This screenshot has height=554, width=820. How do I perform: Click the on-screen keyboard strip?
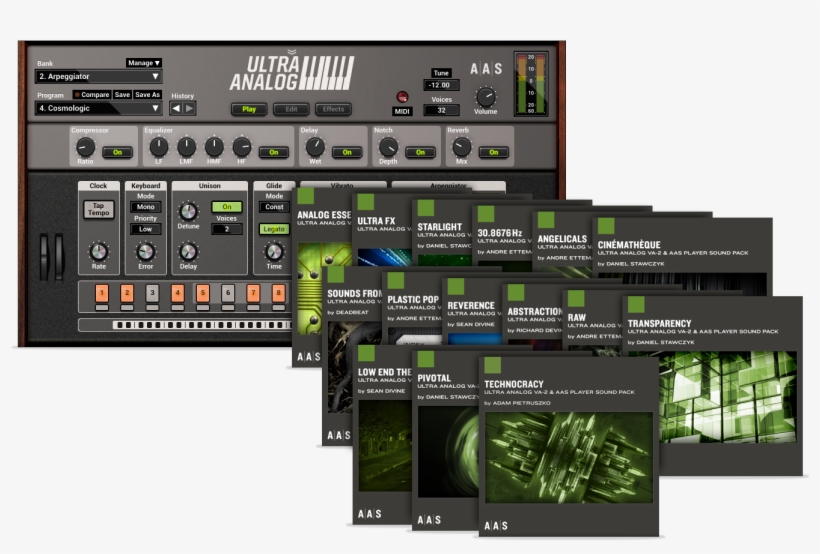coord(201,325)
